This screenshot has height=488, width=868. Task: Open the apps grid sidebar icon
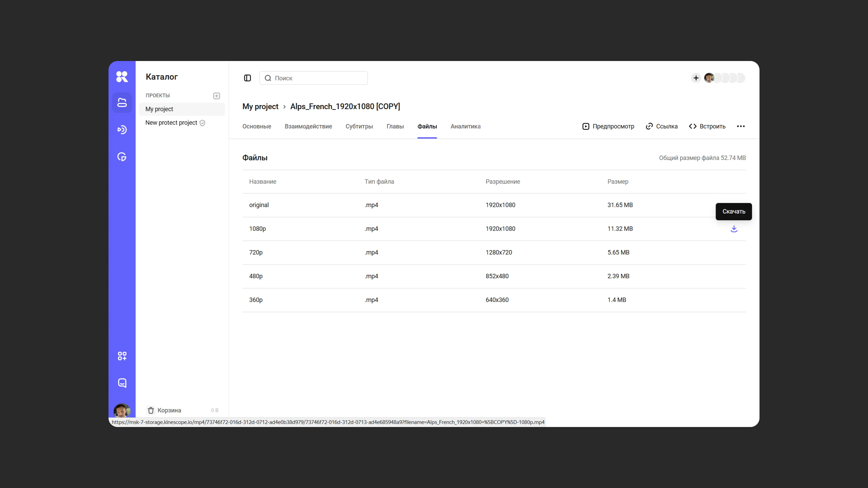click(x=122, y=356)
